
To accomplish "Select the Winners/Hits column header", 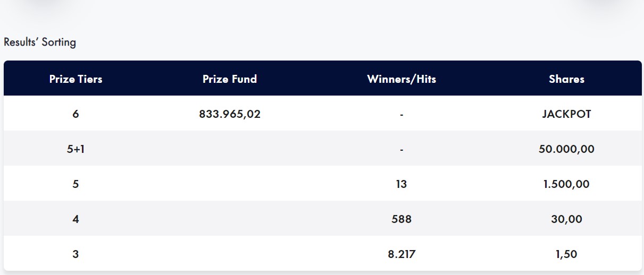I will (402, 79).
